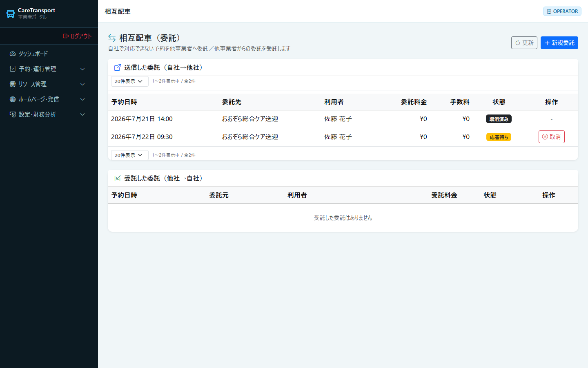Click おおぞら総合ケア送迎 in the 7月21日 row

point(250,119)
